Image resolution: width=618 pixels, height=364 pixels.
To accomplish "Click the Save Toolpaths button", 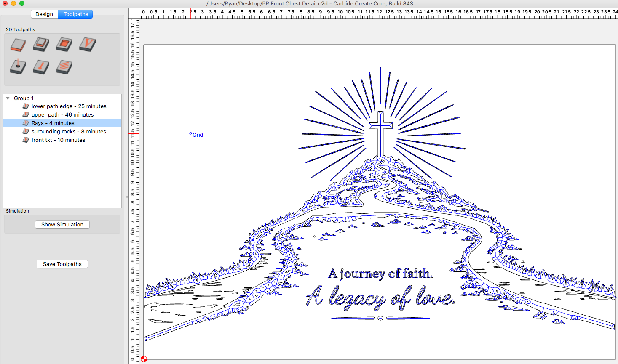I will click(62, 264).
